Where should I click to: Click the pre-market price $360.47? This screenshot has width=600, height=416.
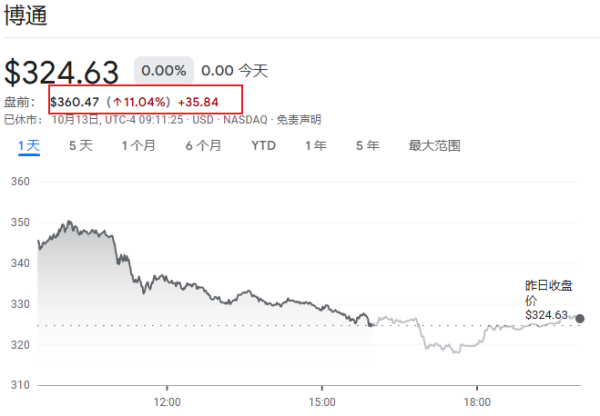click(73, 102)
